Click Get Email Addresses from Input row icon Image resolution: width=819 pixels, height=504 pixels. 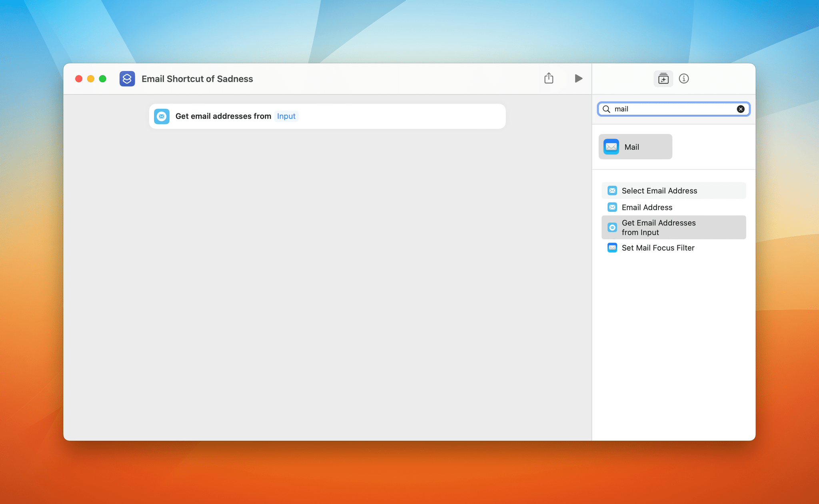click(x=612, y=227)
